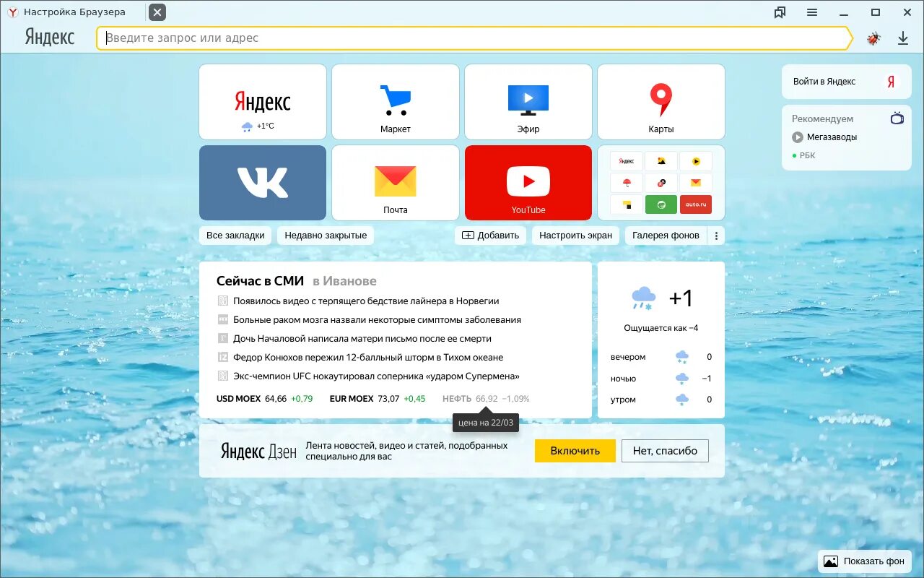Screen dimensions: 924x578
Task: Click the утром forecast row
Action: click(x=661, y=400)
